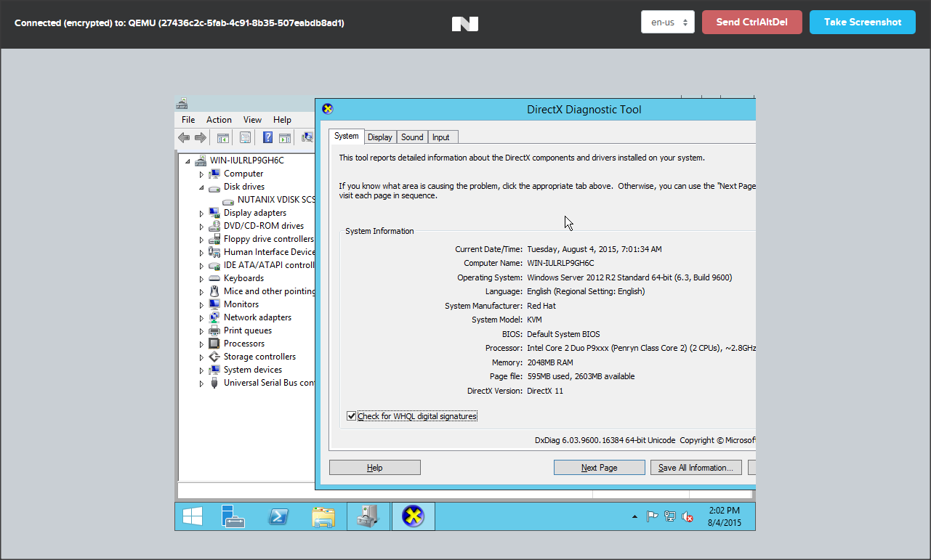Screen dimensions: 931x560
Task: Click the Back arrow in Device Manager toolbar
Action: [184, 138]
